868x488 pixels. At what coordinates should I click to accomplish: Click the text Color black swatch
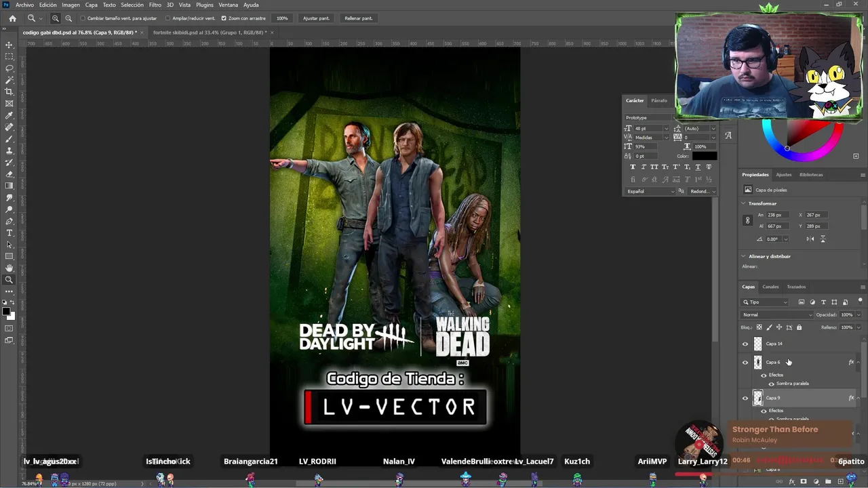click(704, 157)
